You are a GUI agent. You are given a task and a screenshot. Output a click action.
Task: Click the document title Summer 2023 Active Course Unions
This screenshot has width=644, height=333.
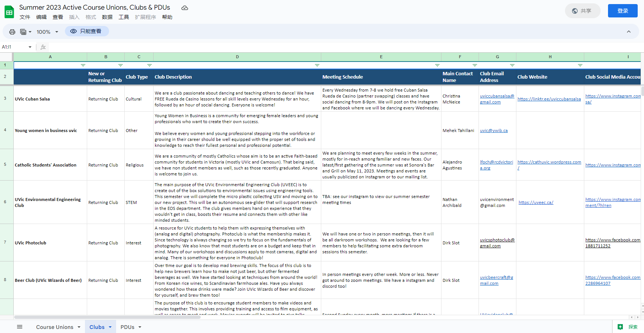(95, 7)
